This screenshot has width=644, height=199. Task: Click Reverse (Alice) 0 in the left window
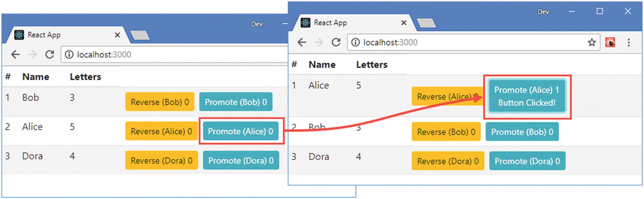point(161,131)
